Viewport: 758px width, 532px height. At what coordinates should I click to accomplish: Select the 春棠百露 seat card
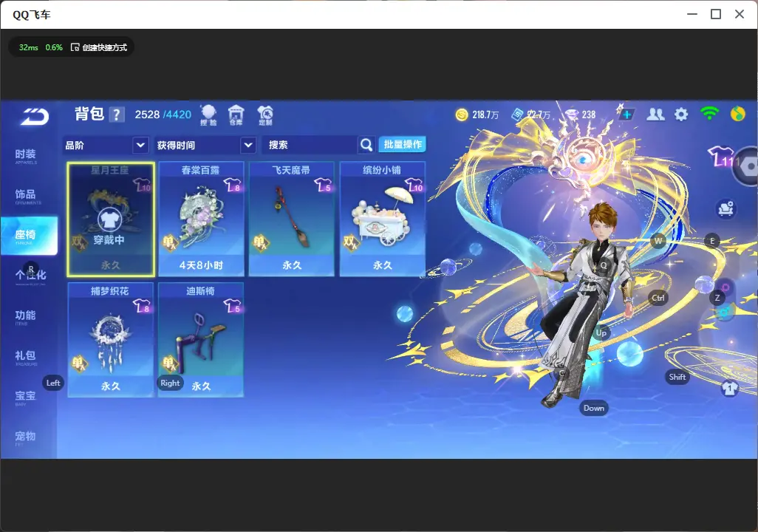[x=201, y=219]
